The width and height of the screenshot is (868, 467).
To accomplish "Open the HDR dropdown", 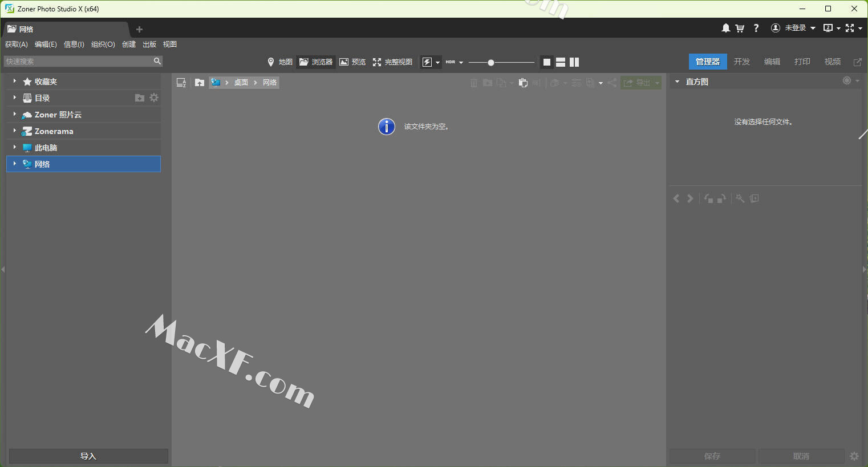I will click(455, 62).
